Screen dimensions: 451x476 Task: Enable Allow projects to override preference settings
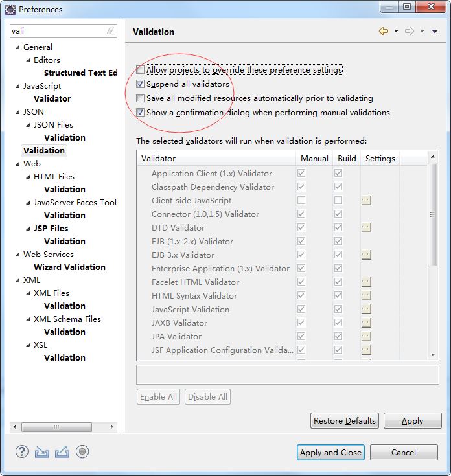pos(140,70)
